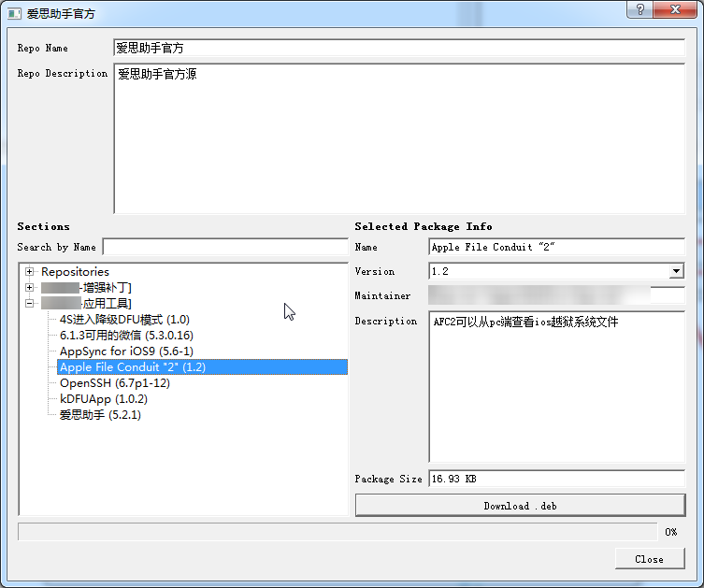Select kDFUApp (1.0.2) package
This screenshot has height=588, width=704.
coord(103,399)
